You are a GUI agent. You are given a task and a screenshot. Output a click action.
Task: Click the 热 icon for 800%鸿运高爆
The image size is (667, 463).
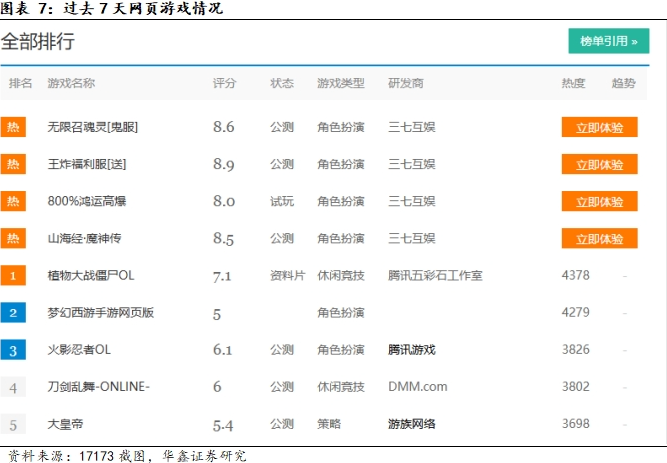13,202
